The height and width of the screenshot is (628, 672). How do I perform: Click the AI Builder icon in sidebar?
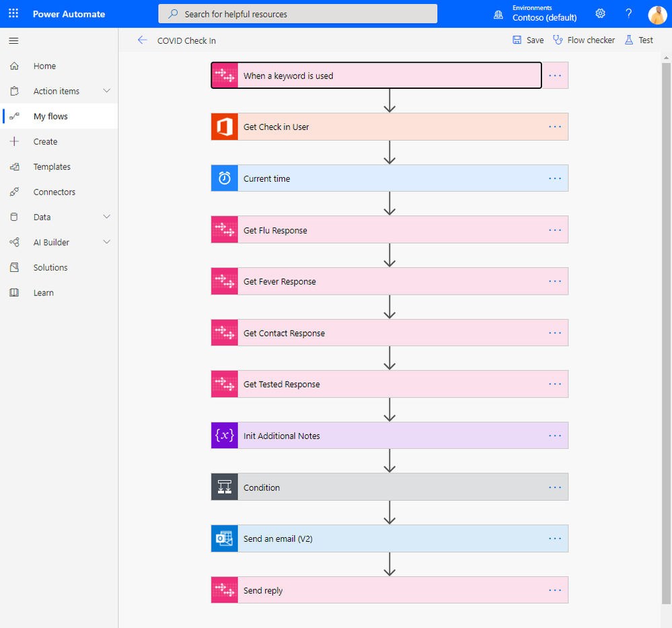coord(14,242)
